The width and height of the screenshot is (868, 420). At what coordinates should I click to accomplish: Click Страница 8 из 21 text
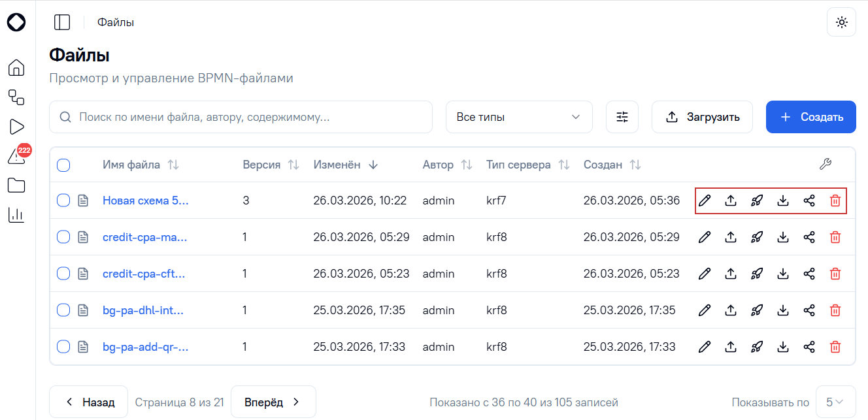click(x=180, y=402)
